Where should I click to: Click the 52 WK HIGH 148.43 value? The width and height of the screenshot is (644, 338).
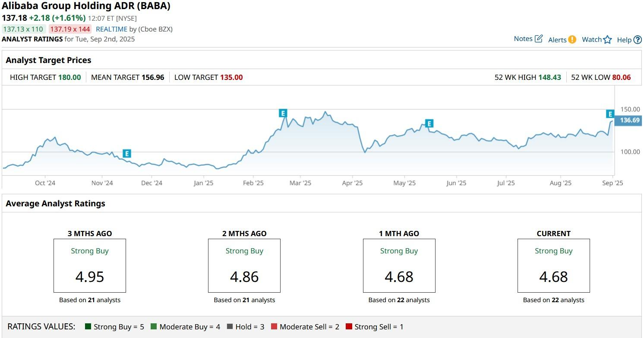(550, 77)
